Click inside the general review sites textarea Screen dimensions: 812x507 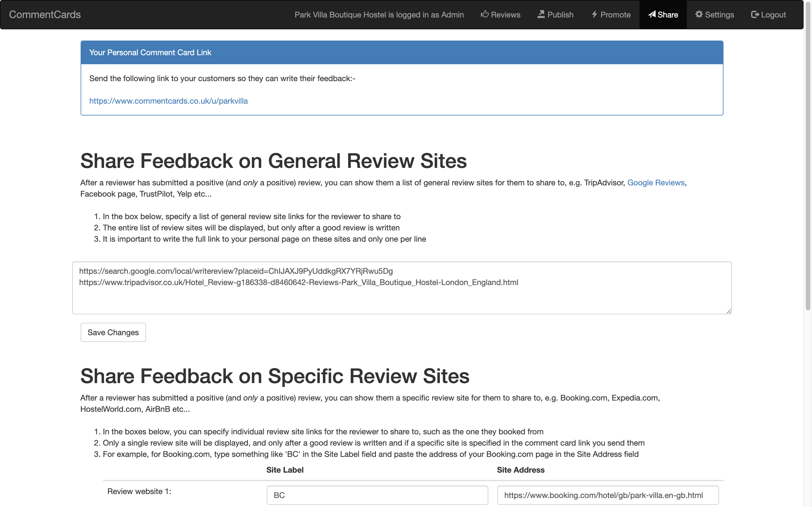click(x=402, y=297)
